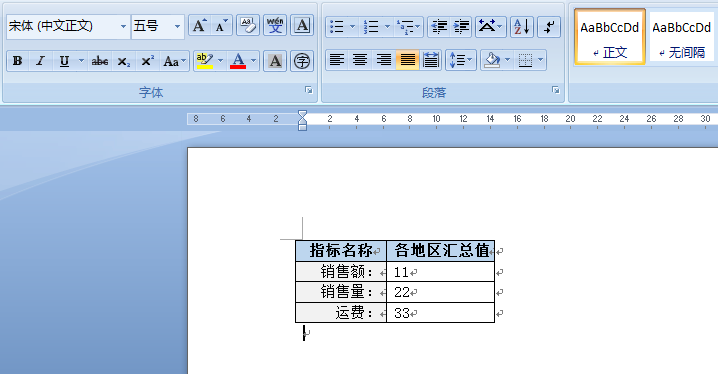Apply the red font color swatch
The height and width of the screenshot is (374, 718).
coord(238,61)
